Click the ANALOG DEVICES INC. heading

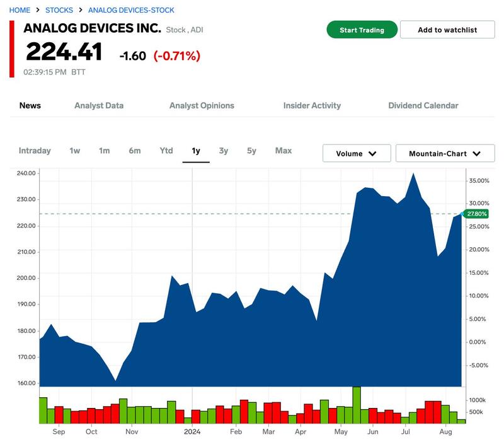pos(92,28)
